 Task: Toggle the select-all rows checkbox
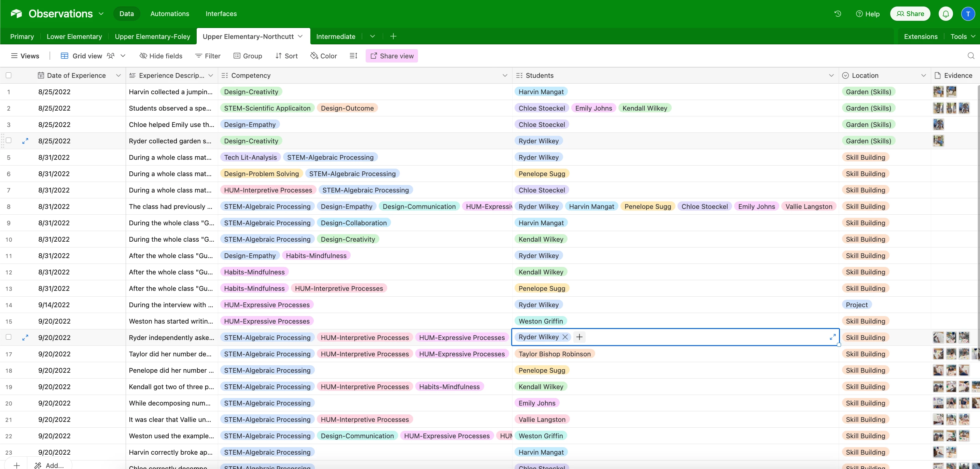[x=9, y=75]
